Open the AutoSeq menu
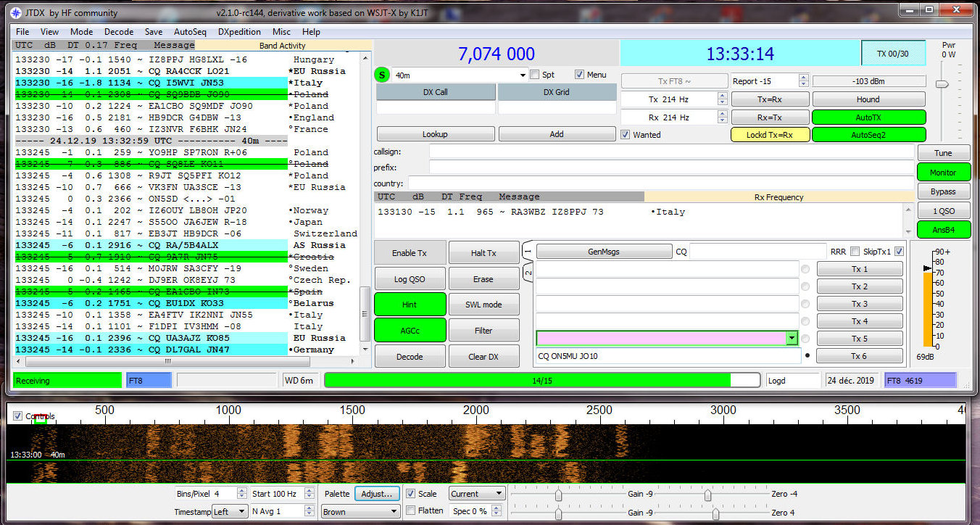Screen dimensions: 980x525 click(190, 32)
